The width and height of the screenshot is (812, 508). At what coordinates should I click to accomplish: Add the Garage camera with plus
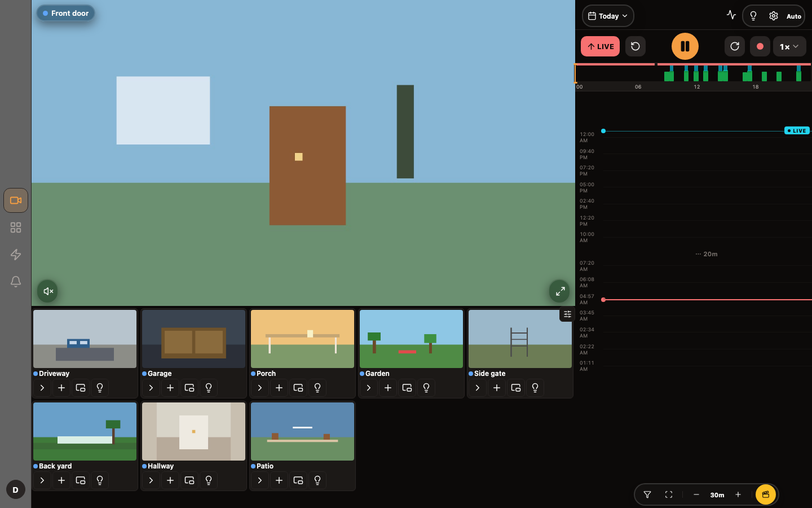[x=170, y=388]
